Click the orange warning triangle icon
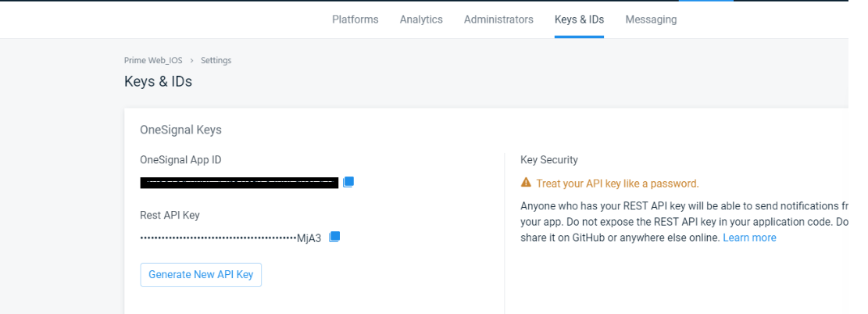The height and width of the screenshot is (314, 868). point(526,184)
